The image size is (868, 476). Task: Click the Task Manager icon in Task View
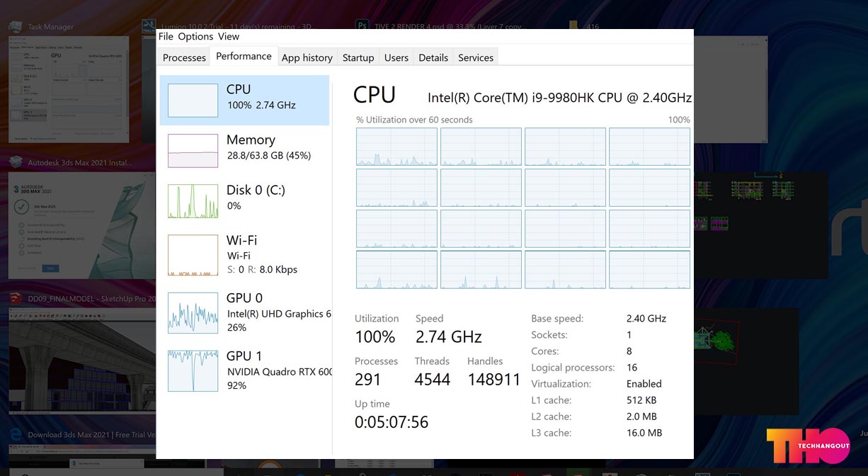15,26
